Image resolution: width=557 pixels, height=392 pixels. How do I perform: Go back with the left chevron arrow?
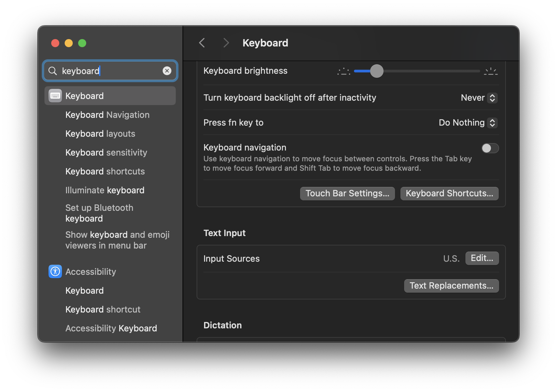(202, 43)
